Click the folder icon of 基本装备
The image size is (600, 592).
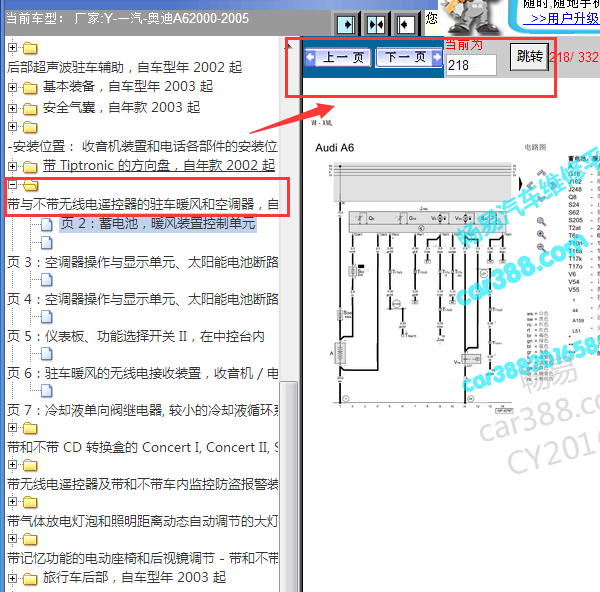pos(30,88)
